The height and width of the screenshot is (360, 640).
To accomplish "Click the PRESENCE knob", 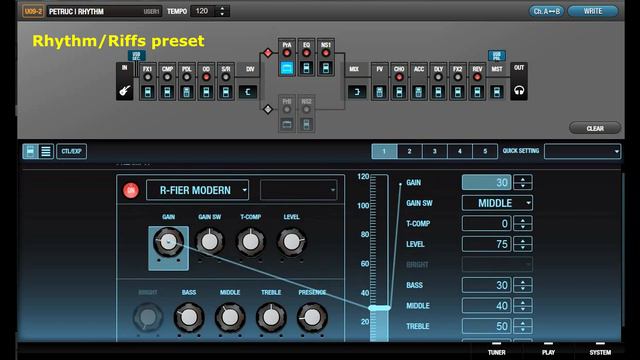I will pos(312,317).
